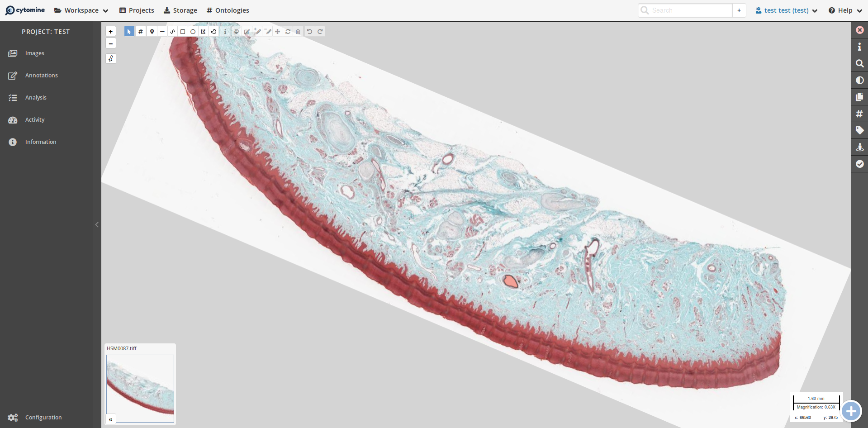Toggle the rotation north arrow button
Screen dimensions: 868x428
(111, 58)
